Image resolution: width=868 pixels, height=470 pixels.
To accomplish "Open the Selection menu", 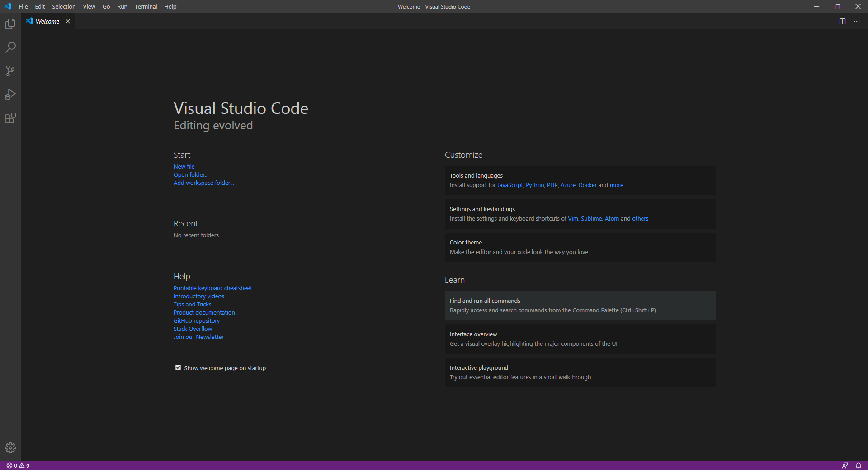I will pyautogui.click(x=64, y=6).
